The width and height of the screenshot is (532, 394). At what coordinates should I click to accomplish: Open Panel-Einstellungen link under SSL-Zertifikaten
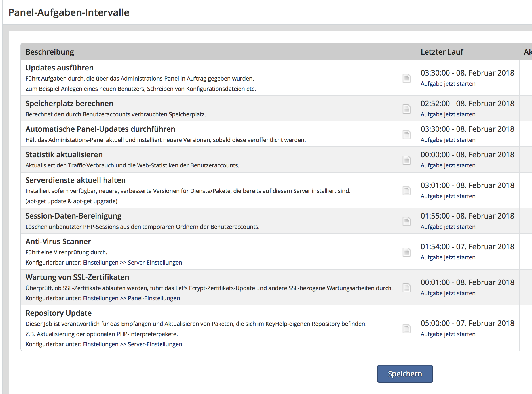[154, 298]
